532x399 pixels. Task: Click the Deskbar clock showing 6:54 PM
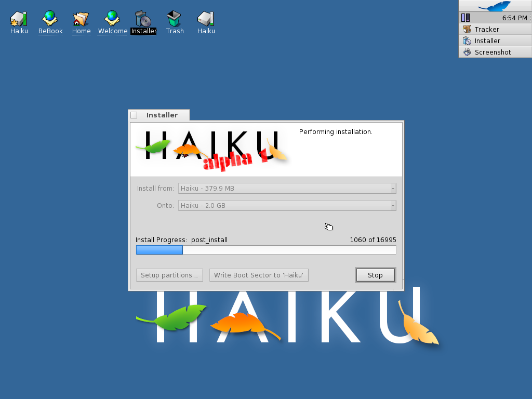[514, 18]
